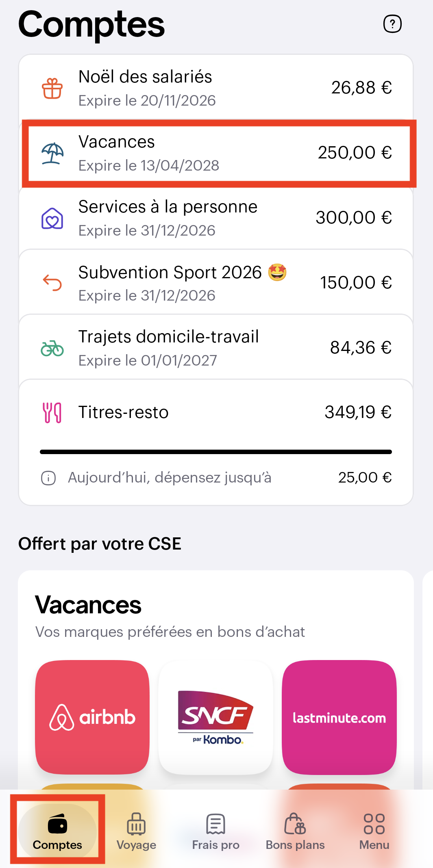
Task: Switch to the Voyage tab
Action: (x=136, y=831)
